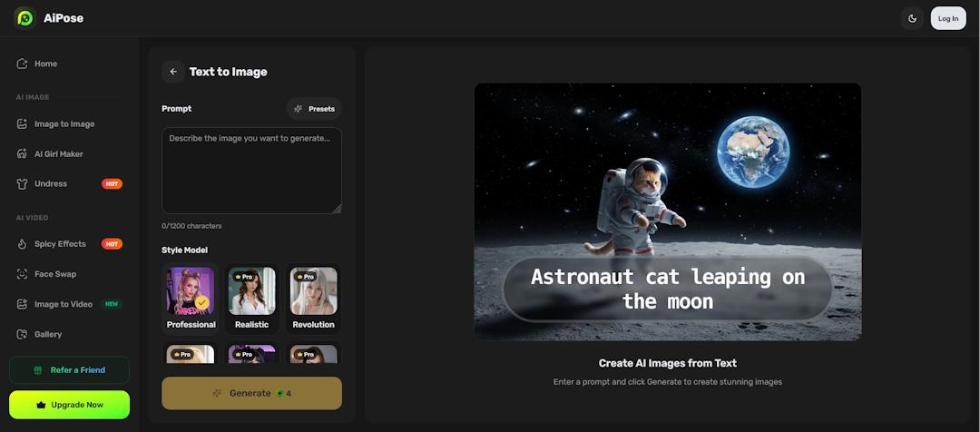
Task: Select the Revolution style model
Action: [313, 299]
